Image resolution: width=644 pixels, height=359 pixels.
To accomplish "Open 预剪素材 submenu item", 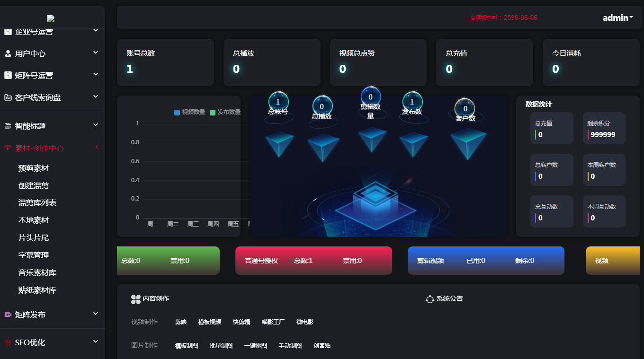I will click(34, 168).
